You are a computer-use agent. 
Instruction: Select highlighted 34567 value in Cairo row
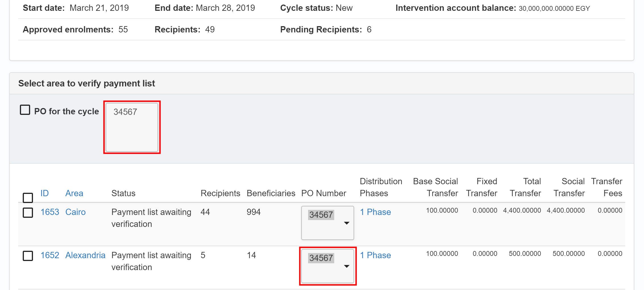(321, 215)
